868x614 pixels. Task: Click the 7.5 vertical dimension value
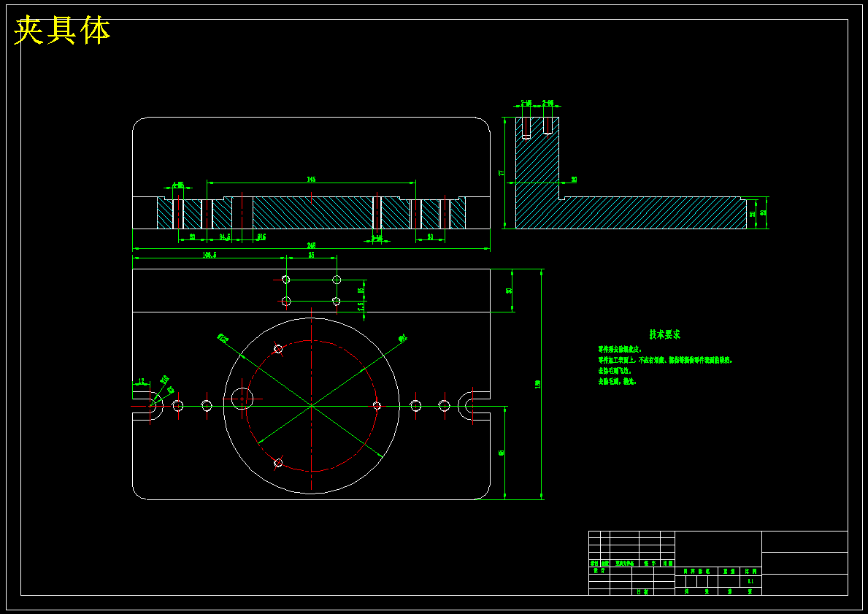[361, 307]
